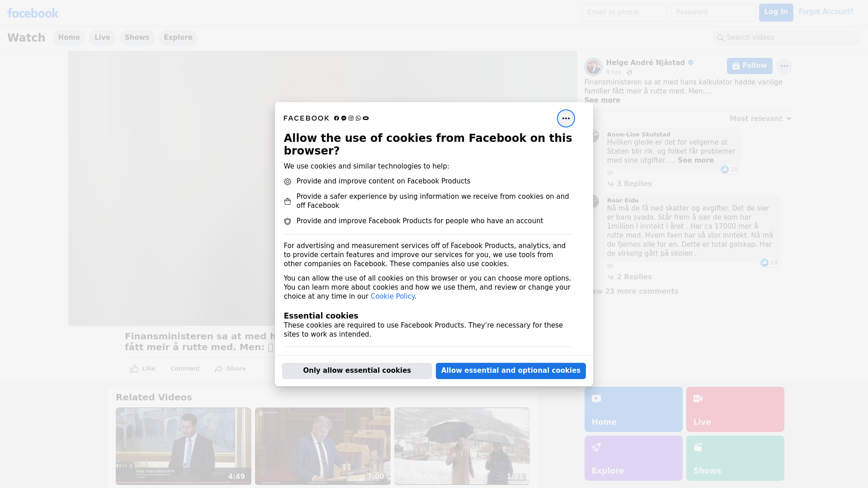Expand Most relevant comment sort dropdown

(x=760, y=119)
